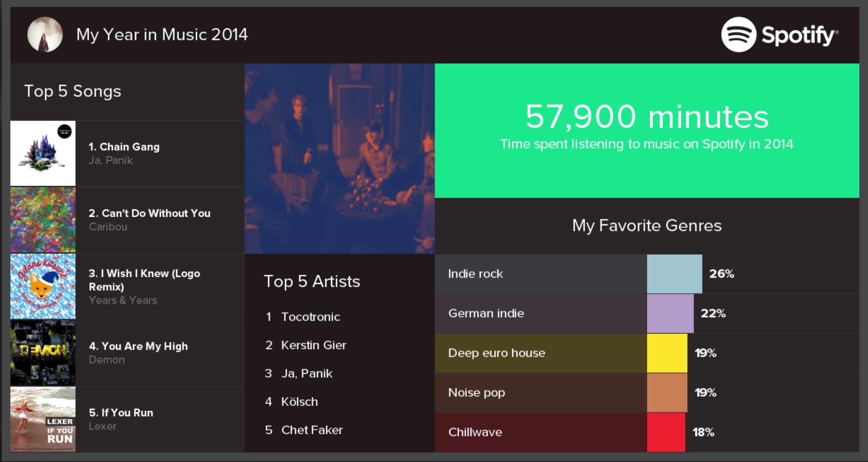Open the song title '1. Chain Gang'

[x=124, y=147]
